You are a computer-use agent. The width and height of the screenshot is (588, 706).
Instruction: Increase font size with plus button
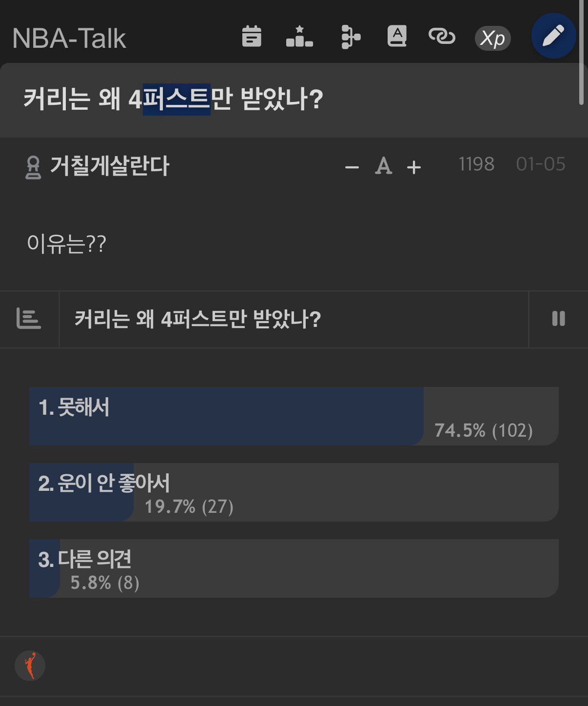(414, 167)
